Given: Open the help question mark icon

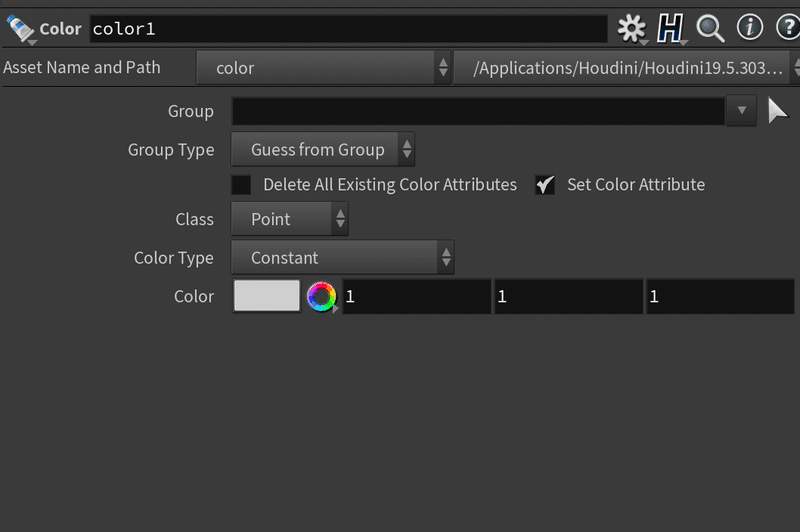Looking at the screenshot, I should point(787,28).
